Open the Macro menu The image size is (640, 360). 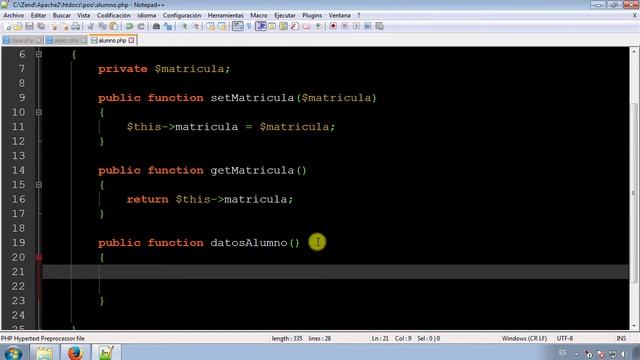pyautogui.click(x=259, y=16)
